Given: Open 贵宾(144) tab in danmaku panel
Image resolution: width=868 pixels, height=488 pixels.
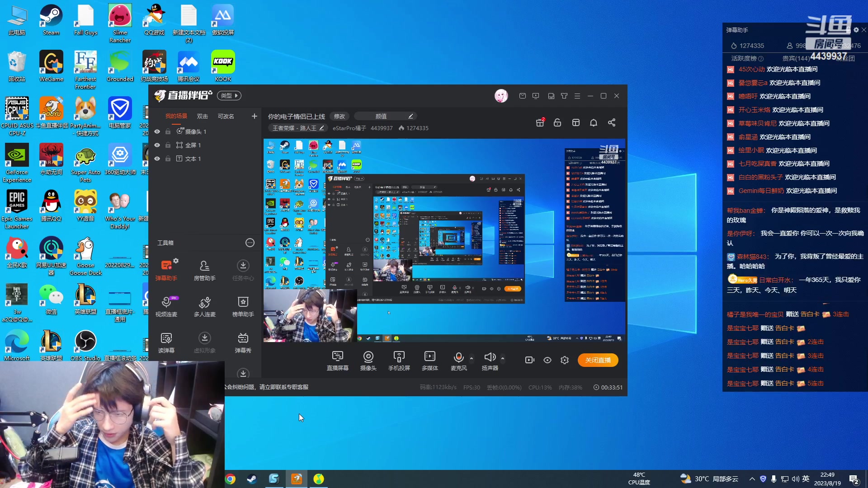Looking at the screenshot, I should click(x=796, y=58).
